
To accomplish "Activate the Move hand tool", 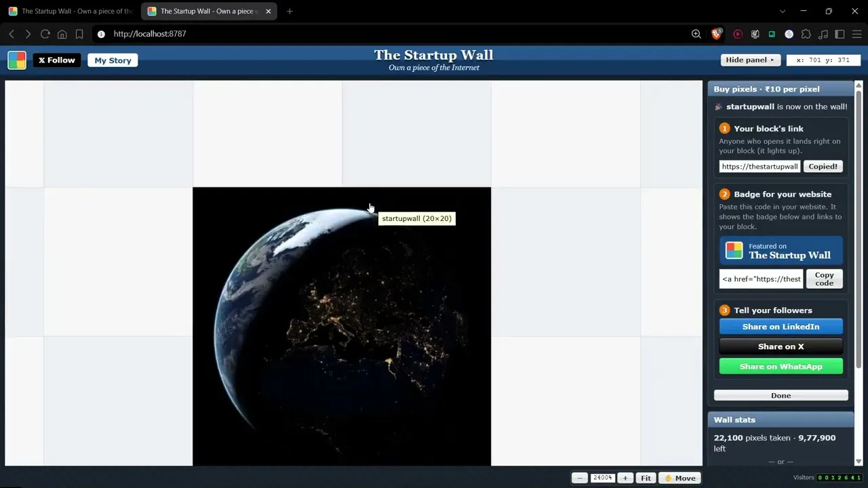I will coord(680,478).
